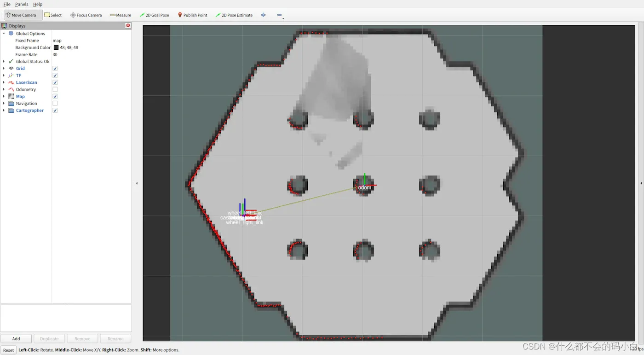Uncheck the Map display
Image resolution: width=644 pixels, height=355 pixels.
pos(55,96)
